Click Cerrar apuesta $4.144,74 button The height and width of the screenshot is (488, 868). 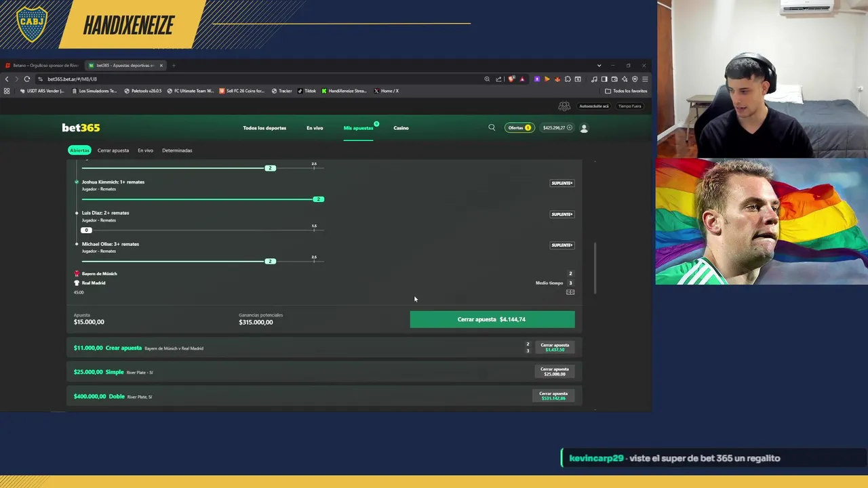coord(492,319)
